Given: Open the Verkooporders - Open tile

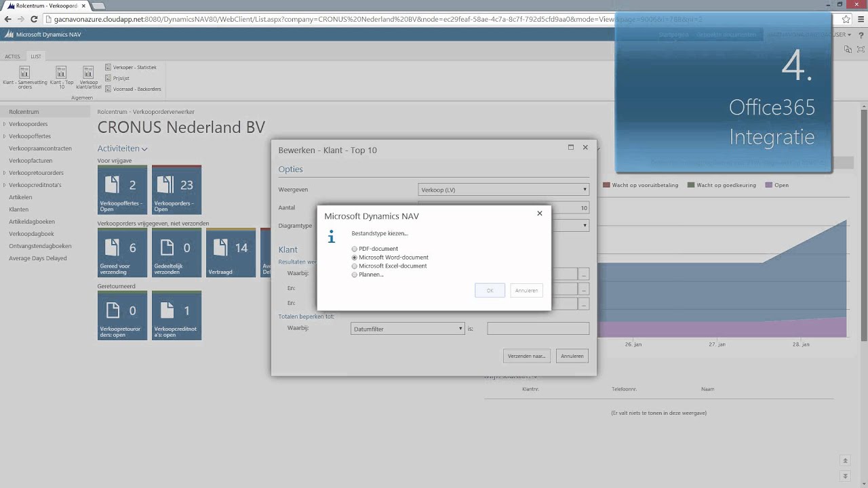Looking at the screenshot, I should tap(176, 190).
